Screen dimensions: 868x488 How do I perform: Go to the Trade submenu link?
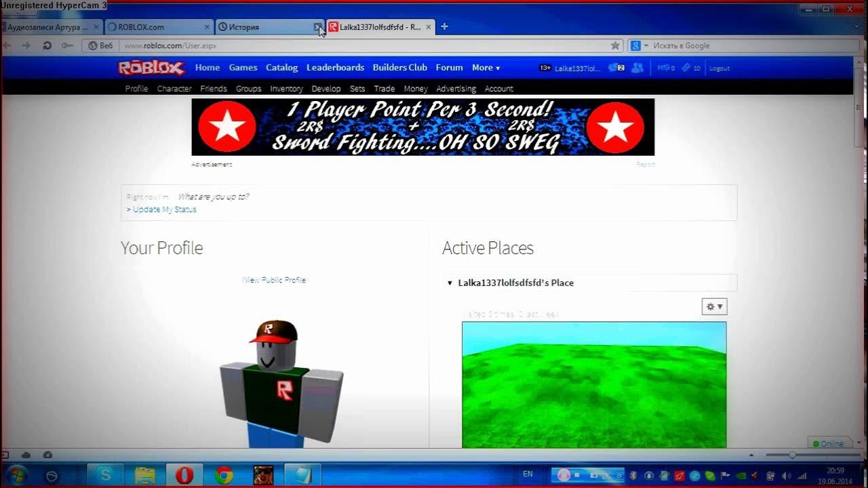pyautogui.click(x=384, y=89)
